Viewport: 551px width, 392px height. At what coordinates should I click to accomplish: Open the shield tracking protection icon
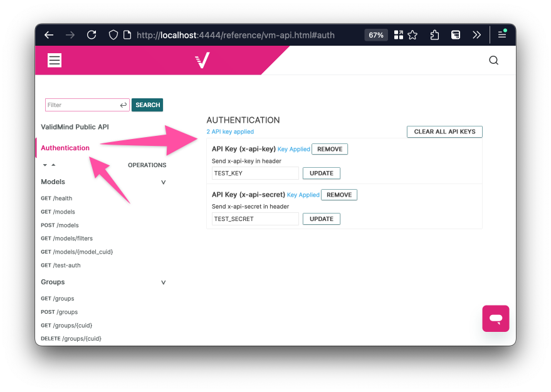113,34
